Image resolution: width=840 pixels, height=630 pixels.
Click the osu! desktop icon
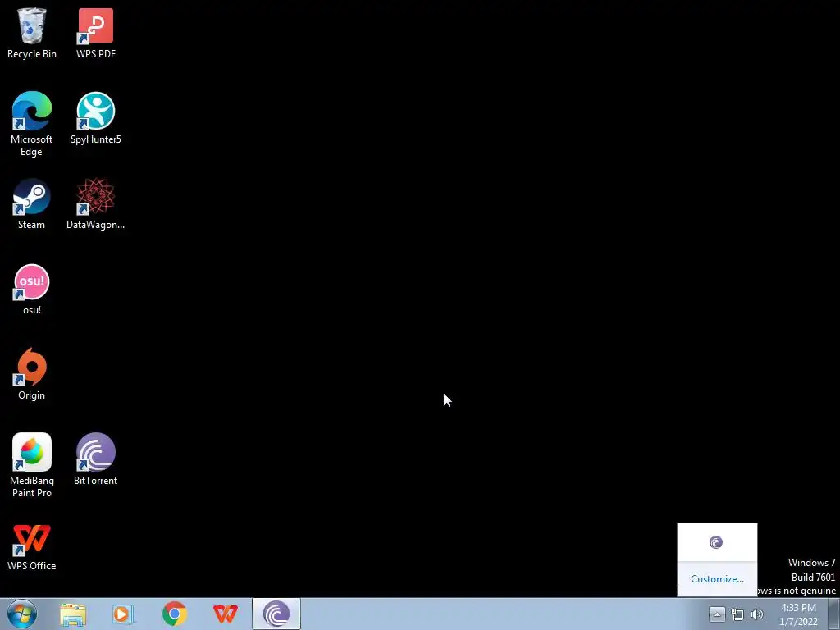pos(32,290)
